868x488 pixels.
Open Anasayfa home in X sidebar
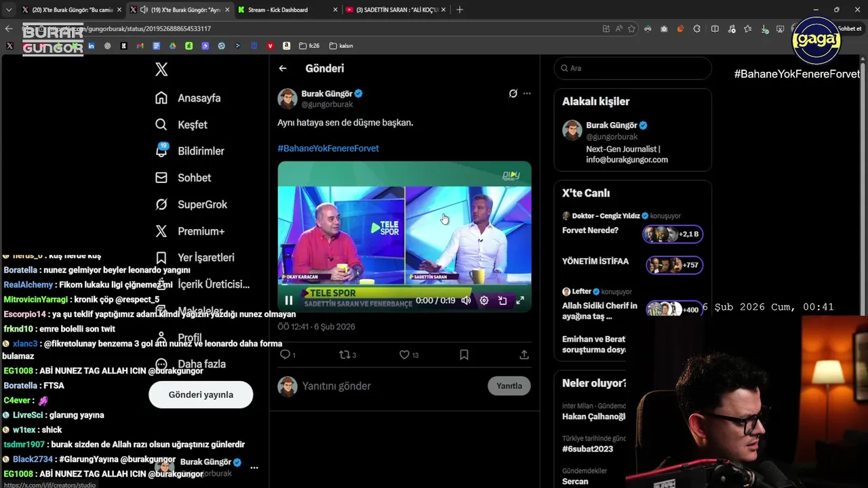click(188, 98)
